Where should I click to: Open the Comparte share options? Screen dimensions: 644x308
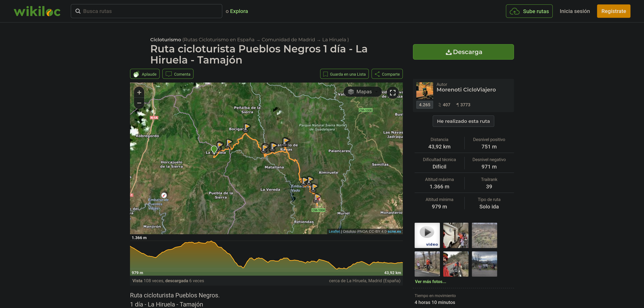(x=387, y=74)
